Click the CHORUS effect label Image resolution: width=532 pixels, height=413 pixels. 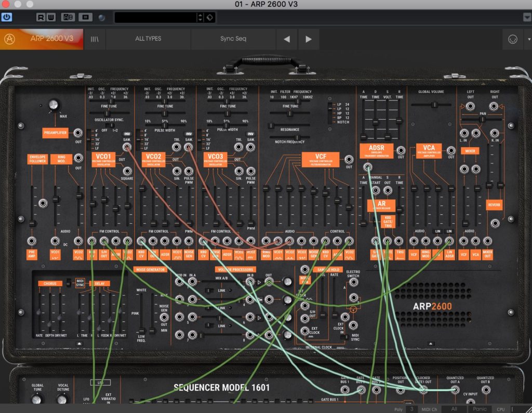(50, 283)
